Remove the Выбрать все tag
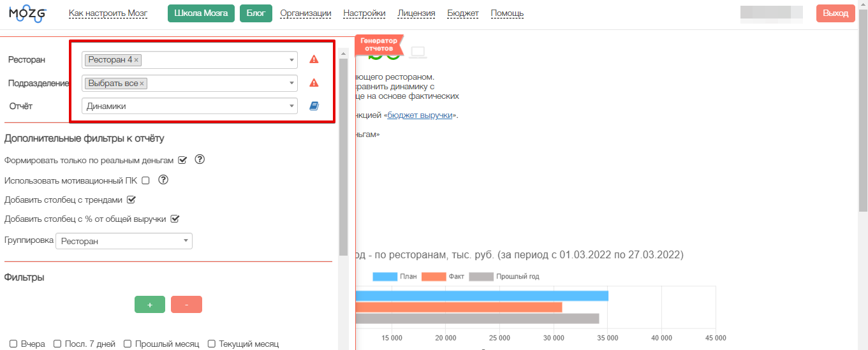Screen dimensions: 868x350 point(142,84)
